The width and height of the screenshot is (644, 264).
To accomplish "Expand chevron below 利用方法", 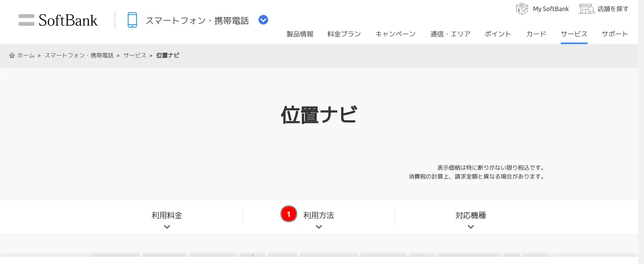I will (x=319, y=227).
